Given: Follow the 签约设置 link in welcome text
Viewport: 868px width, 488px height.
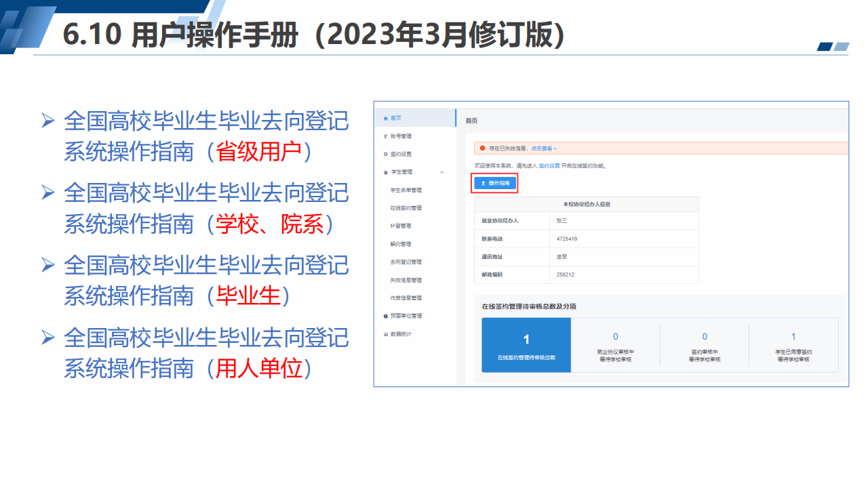Looking at the screenshot, I should point(549,165).
